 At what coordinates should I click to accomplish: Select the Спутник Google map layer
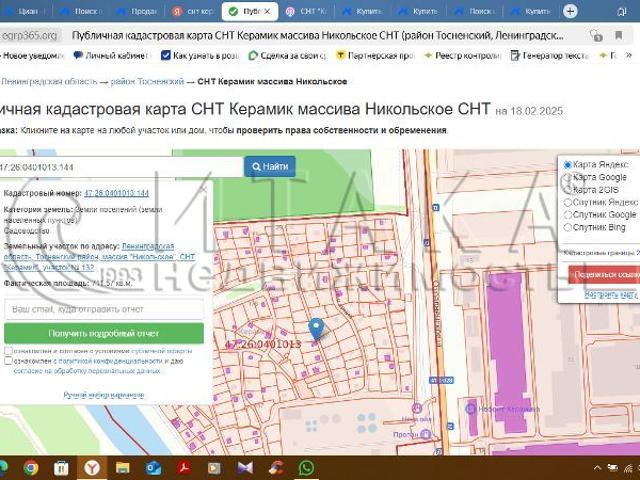coord(568,215)
